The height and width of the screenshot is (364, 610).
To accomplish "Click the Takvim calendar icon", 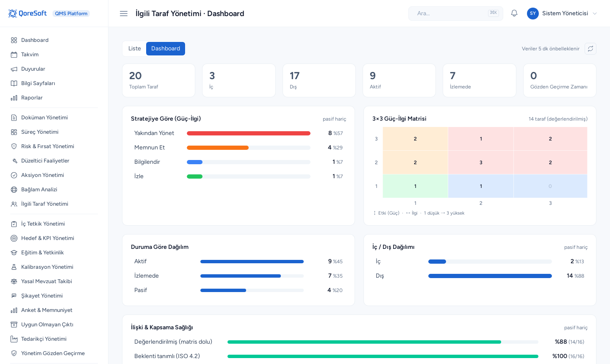I will coord(14,55).
